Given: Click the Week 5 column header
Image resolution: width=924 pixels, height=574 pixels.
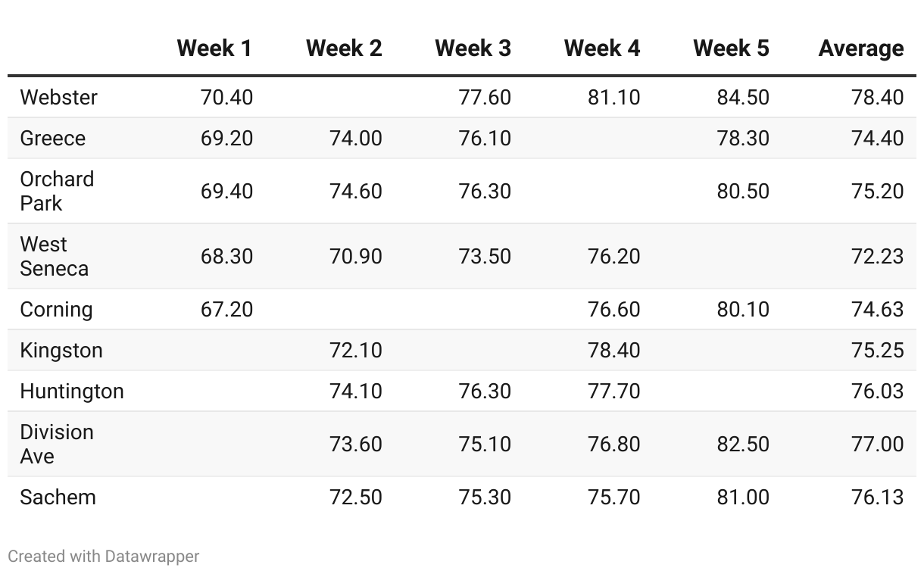Looking at the screenshot, I should 731,48.
